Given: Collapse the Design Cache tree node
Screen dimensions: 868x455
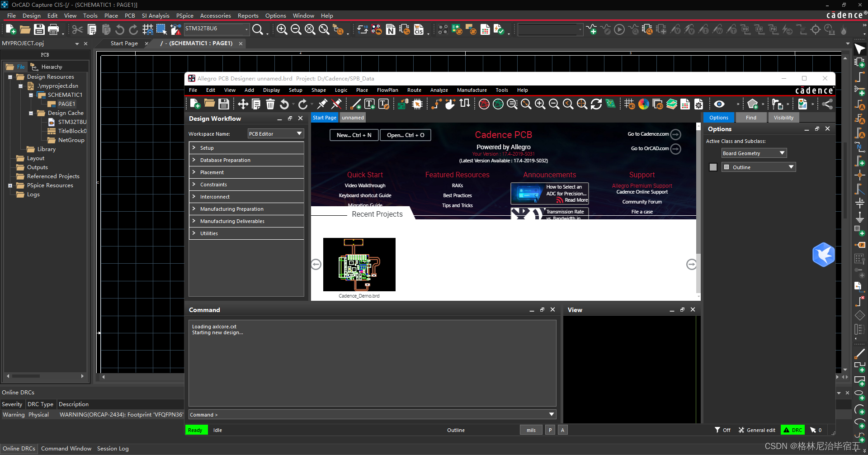Looking at the screenshot, I should 31,113.
